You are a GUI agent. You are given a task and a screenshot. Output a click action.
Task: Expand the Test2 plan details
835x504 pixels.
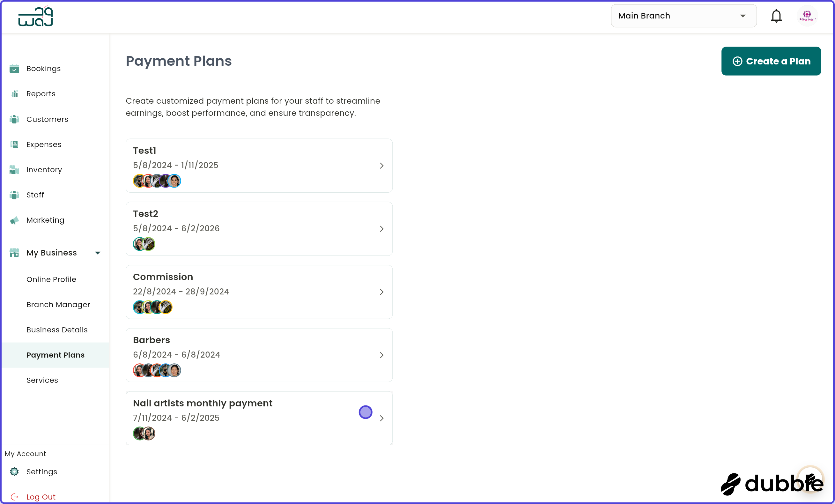pos(382,229)
